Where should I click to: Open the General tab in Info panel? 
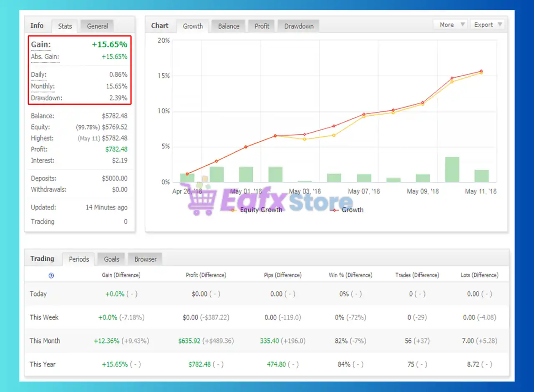coord(98,26)
